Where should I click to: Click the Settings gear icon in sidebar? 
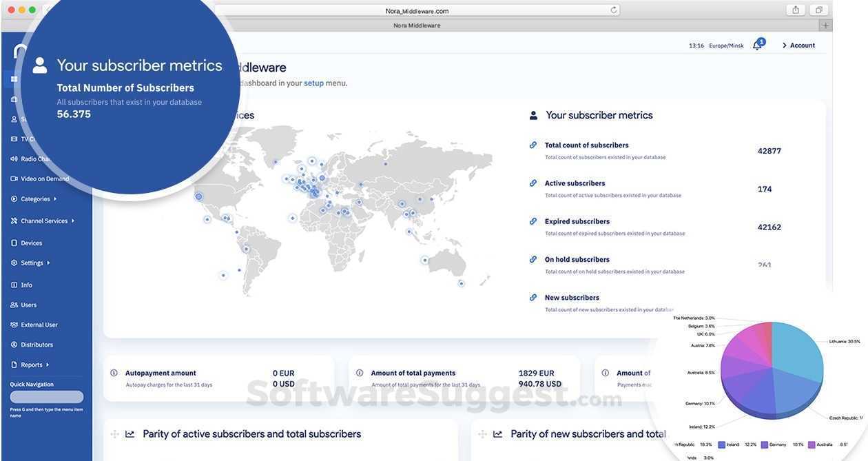point(14,263)
